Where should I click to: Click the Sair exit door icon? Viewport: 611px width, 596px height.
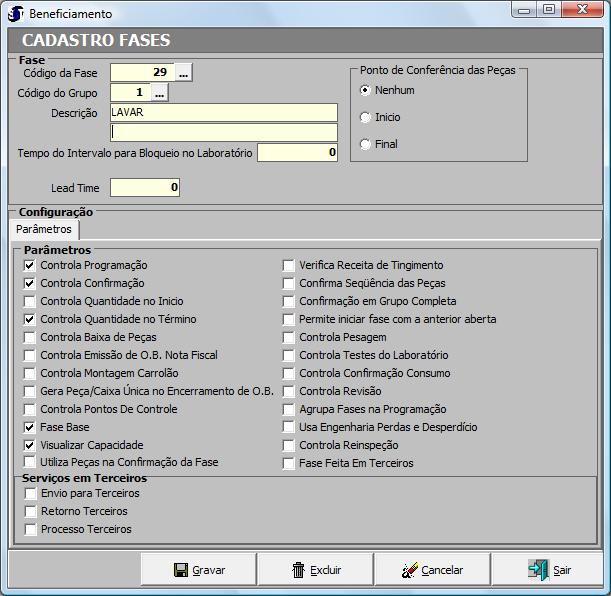tap(538, 570)
